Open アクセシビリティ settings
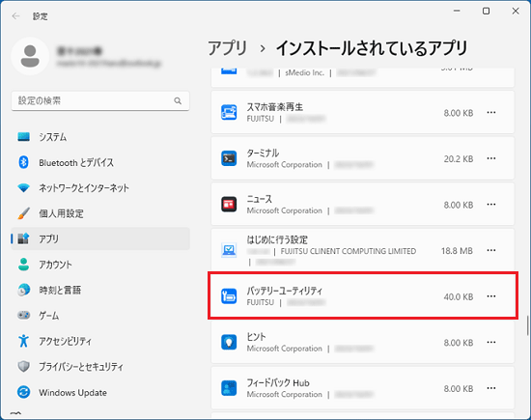This screenshot has height=420, width=531. tap(100, 341)
